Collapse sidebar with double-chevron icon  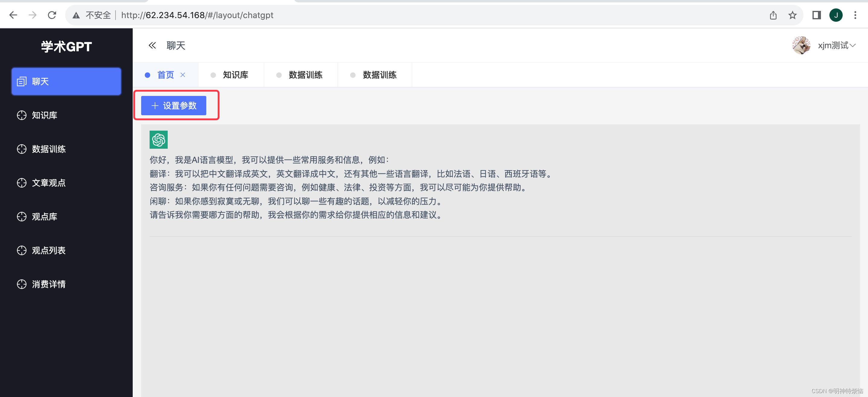coord(152,46)
